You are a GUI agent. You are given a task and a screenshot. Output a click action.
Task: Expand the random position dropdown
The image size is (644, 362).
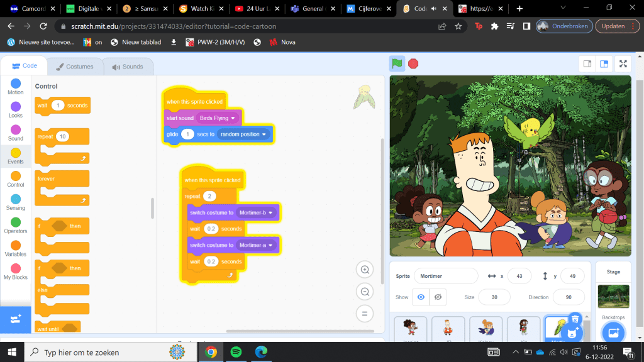(264, 134)
